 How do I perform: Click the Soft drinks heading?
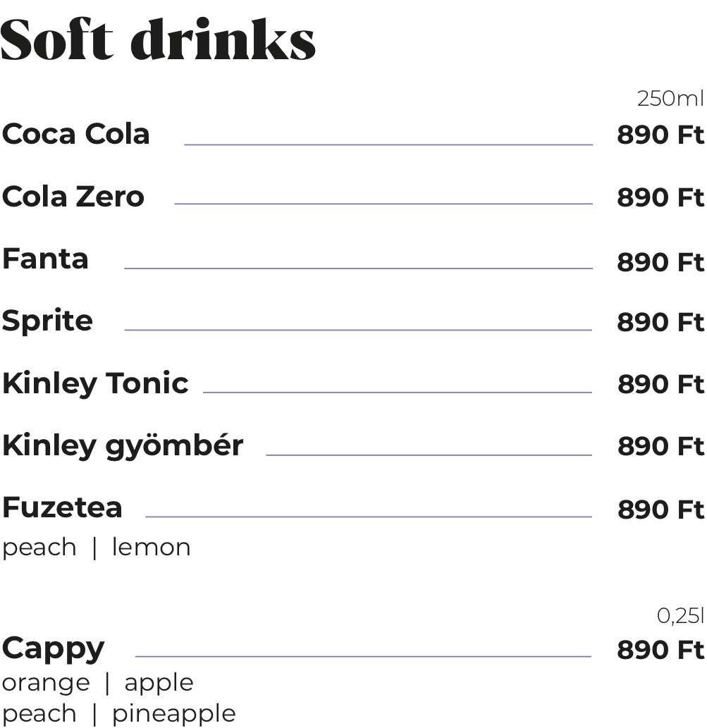(x=158, y=39)
